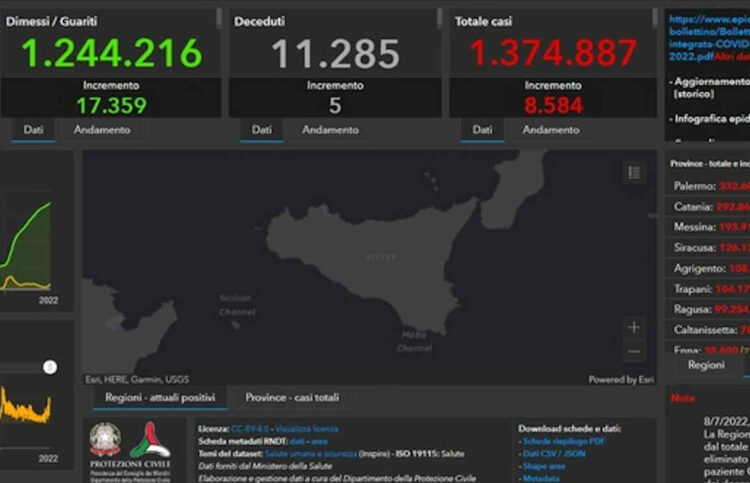750x483 pixels.
Task: Zoom in on the map with plus
Action: pyautogui.click(x=633, y=327)
